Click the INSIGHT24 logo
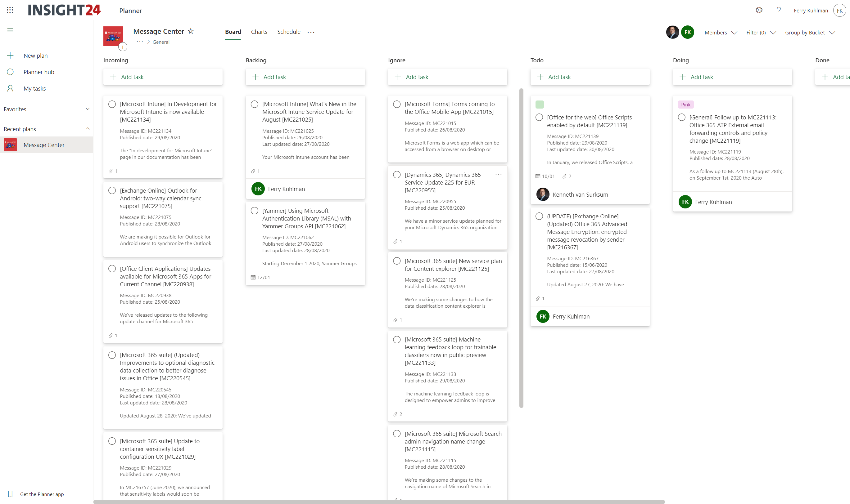 [64, 10]
